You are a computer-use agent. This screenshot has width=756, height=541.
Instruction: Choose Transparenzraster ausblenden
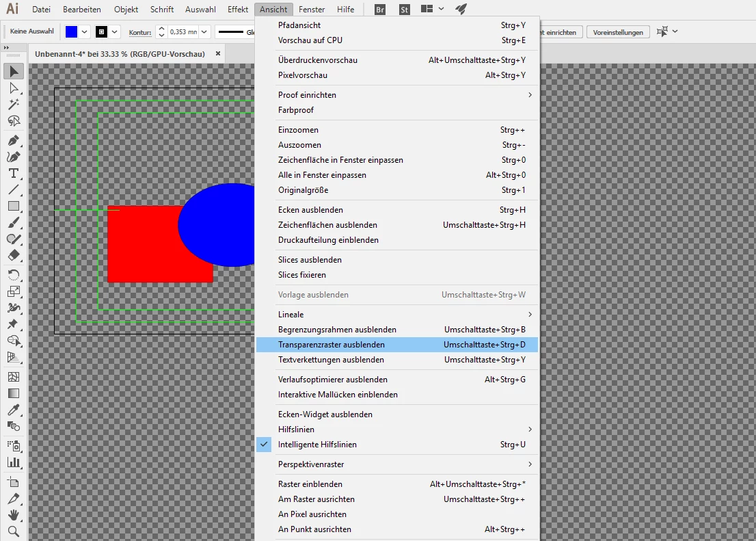397,345
